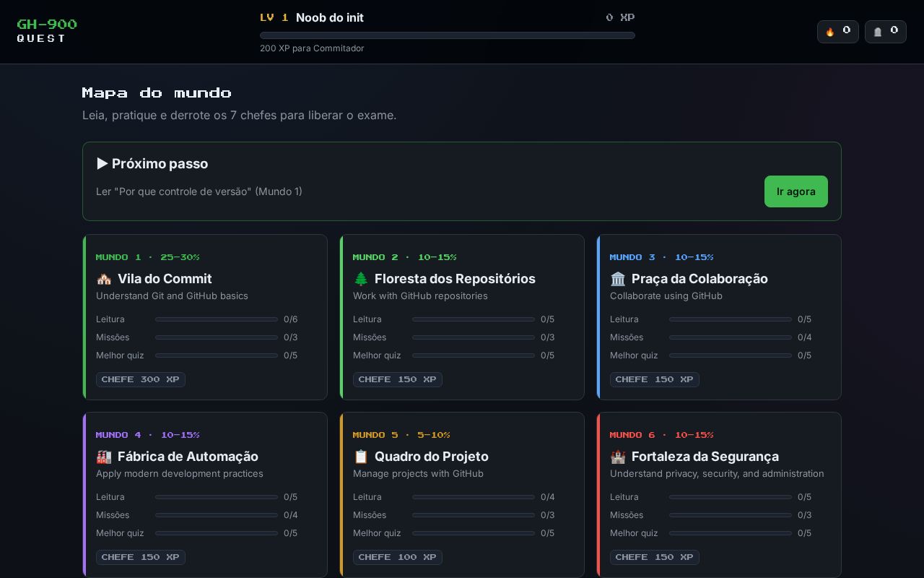
Task: Open the Praça da Colaboração world title
Action: [x=699, y=279]
